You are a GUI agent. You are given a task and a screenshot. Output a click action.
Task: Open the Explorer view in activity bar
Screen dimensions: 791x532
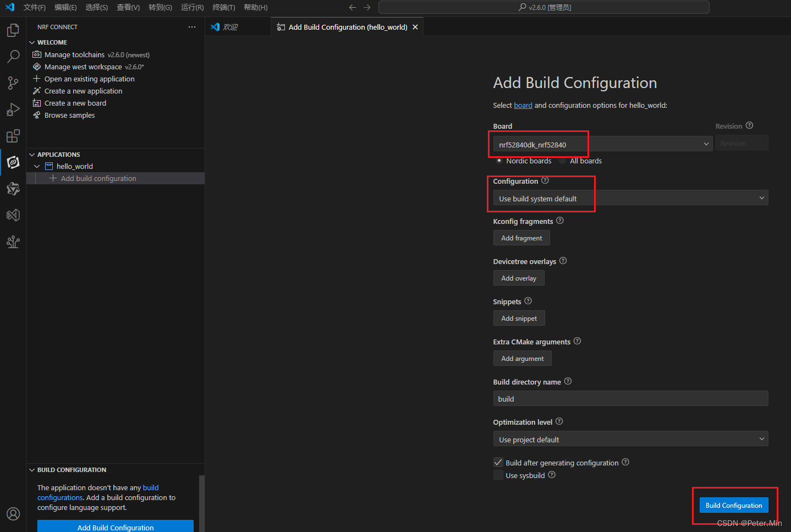click(13, 30)
